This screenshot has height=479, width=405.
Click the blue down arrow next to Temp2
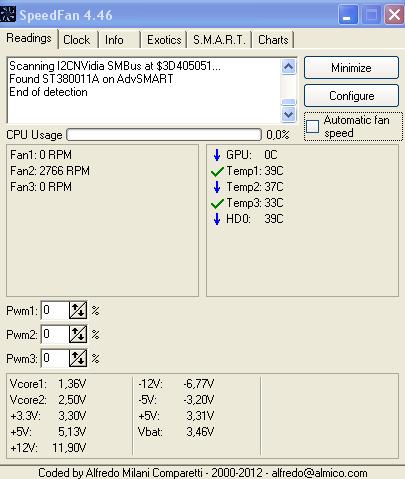click(x=217, y=187)
